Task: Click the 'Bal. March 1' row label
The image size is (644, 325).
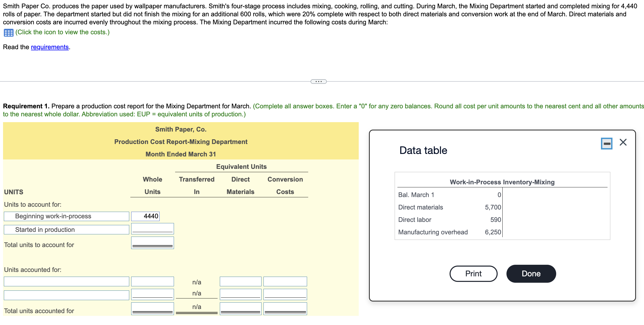Action: pos(416,195)
